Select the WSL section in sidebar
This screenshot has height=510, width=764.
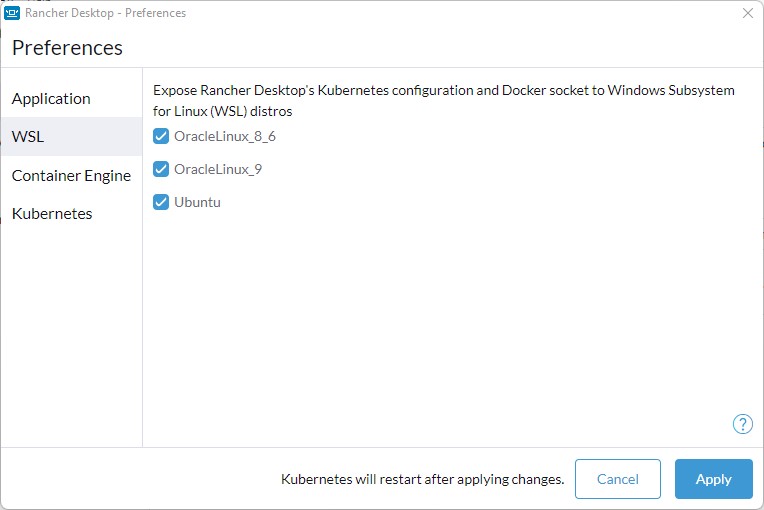click(x=72, y=136)
